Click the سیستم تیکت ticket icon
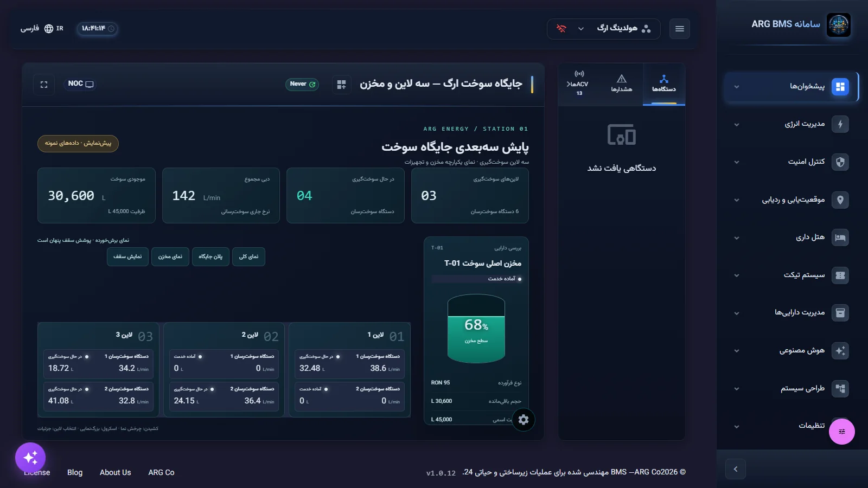 [840, 275]
